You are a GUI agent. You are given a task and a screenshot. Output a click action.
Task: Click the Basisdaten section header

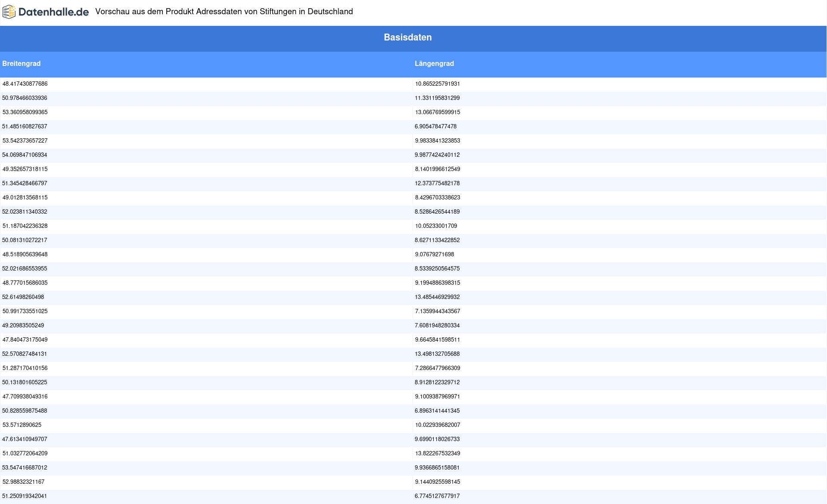tap(407, 37)
